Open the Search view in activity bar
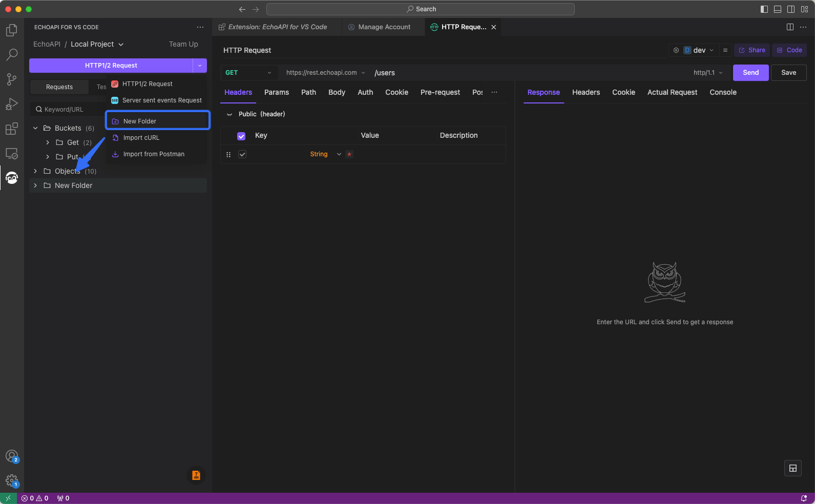The width and height of the screenshot is (815, 504). pyautogui.click(x=11, y=54)
